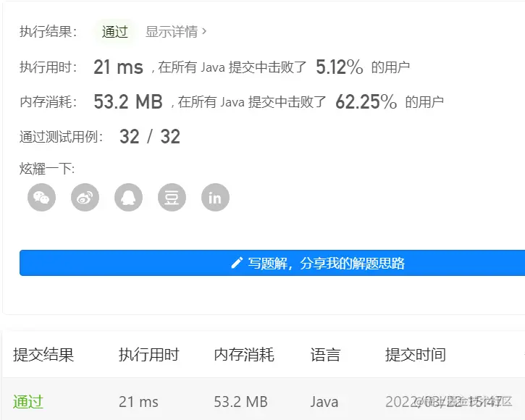This screenshot has width=525, height=420.
Task: Click the 提交时间 column header
Action: (x=416, y=355)
